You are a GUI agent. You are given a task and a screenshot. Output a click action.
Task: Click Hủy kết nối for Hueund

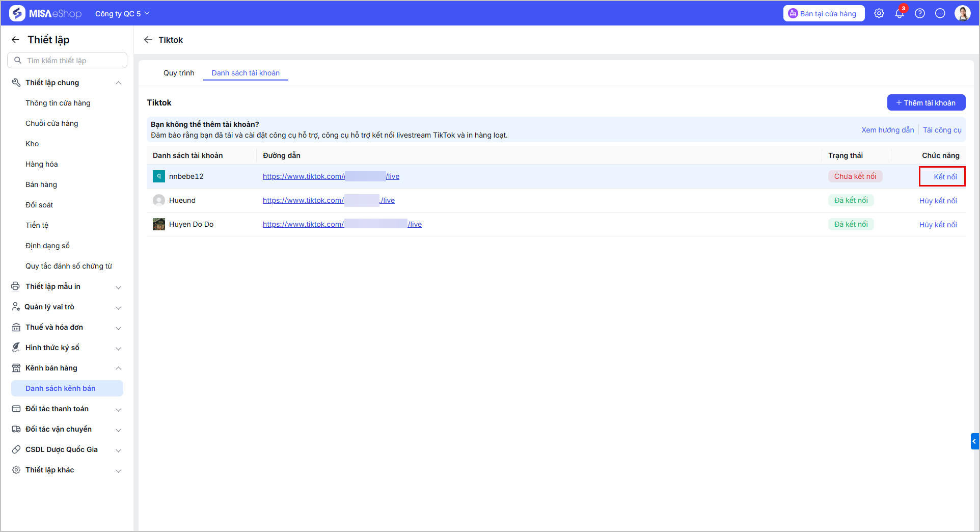click(x=938, y=201)
